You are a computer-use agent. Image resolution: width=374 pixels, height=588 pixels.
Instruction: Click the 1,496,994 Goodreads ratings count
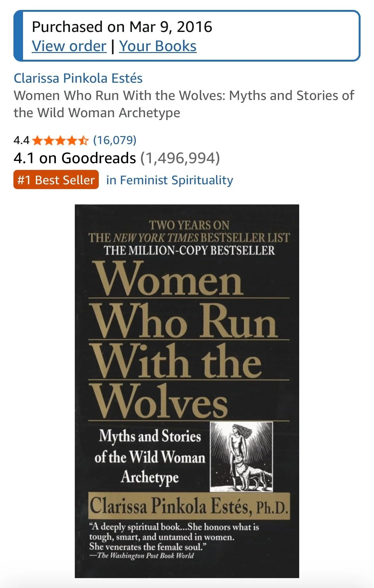coord(181,158)
